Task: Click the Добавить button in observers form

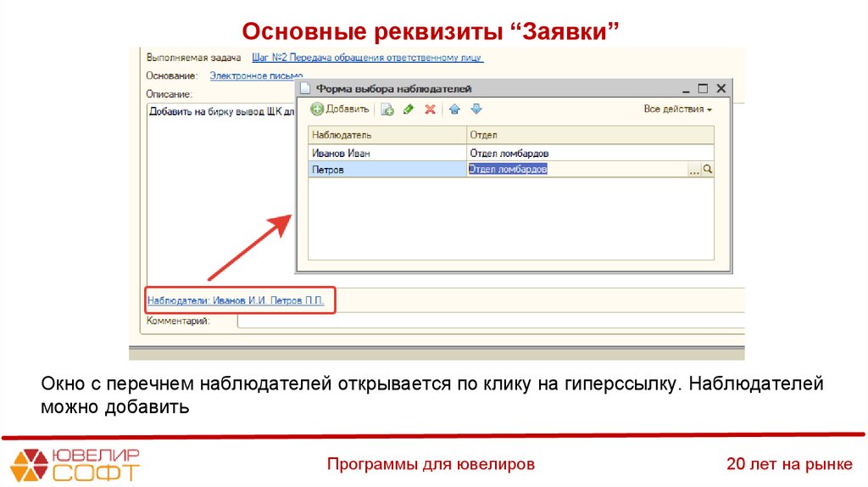Action: point(339,109)
